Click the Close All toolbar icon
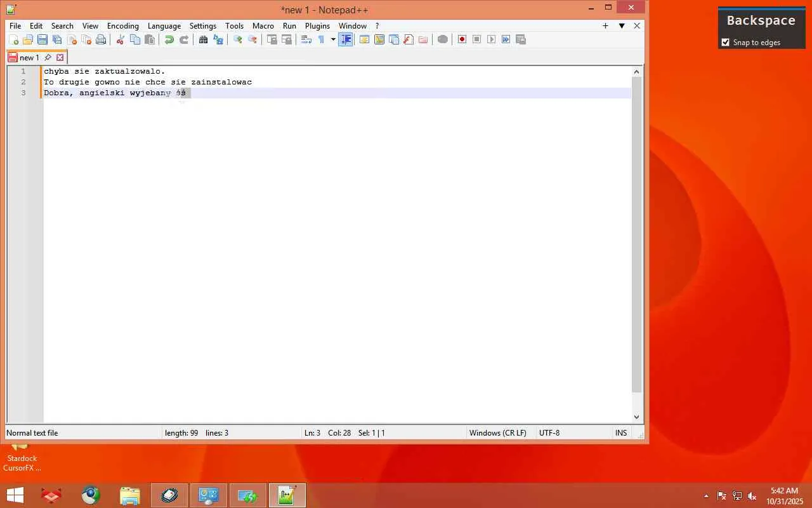 tap(86, 39)
